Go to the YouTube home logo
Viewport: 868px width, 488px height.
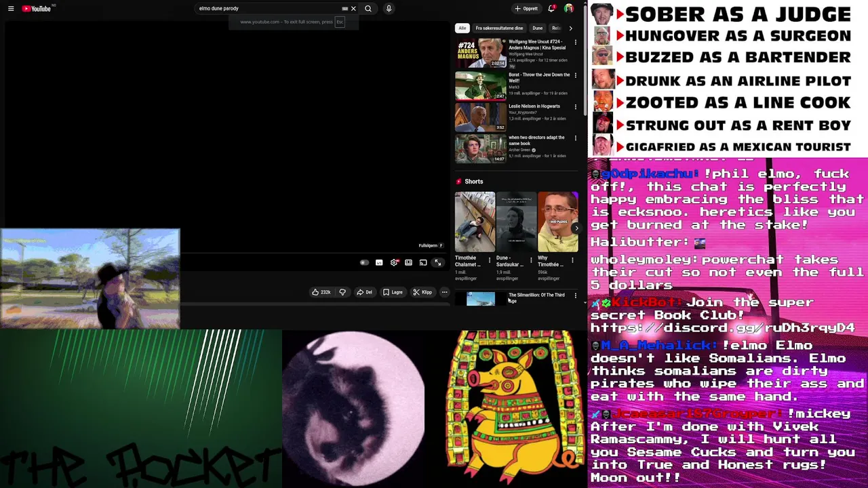(37, 9)
